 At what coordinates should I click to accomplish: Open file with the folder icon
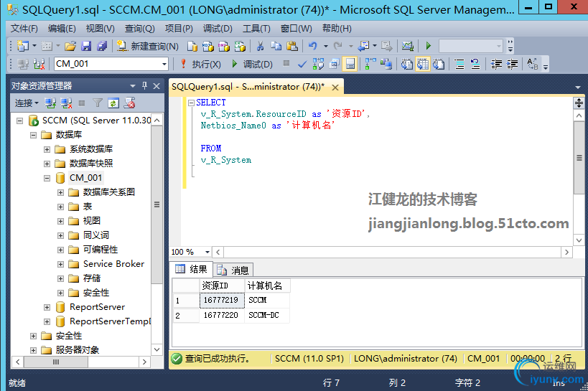70,46
